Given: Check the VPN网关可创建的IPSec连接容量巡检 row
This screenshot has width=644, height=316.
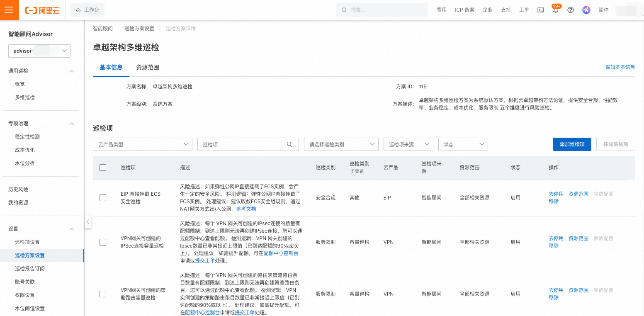Looking at the screenshot, I should pyautogui.click(x=103, y=242).
